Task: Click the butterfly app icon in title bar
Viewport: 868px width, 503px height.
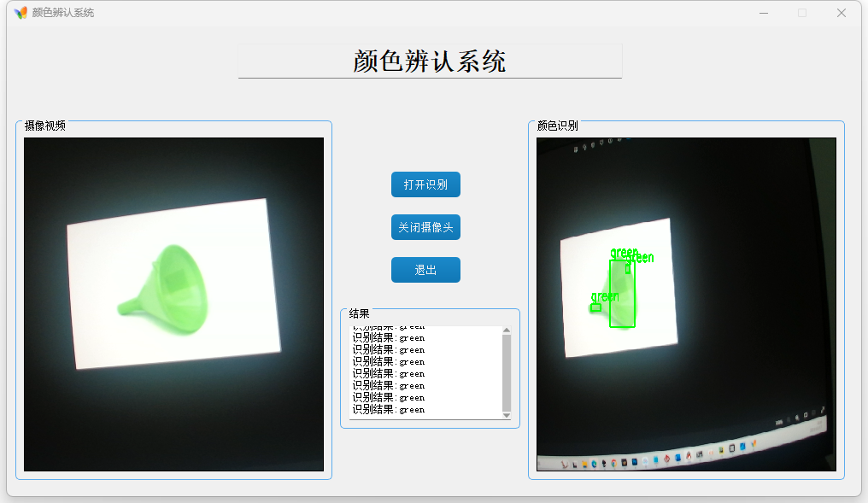Action: click(21, 13)
